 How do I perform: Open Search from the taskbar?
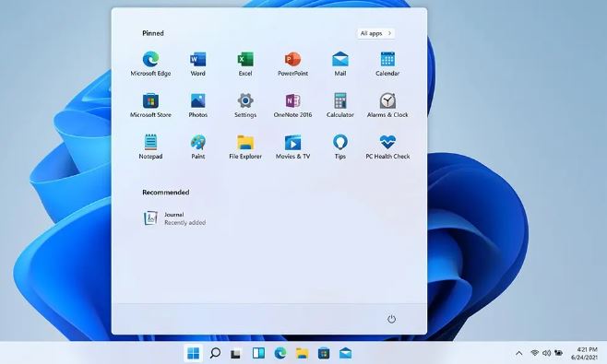pos(215,353)
